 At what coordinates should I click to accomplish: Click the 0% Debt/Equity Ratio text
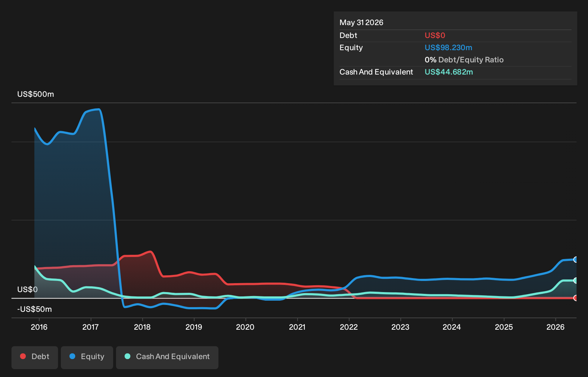pyautogui.click(x=464, y=60)
